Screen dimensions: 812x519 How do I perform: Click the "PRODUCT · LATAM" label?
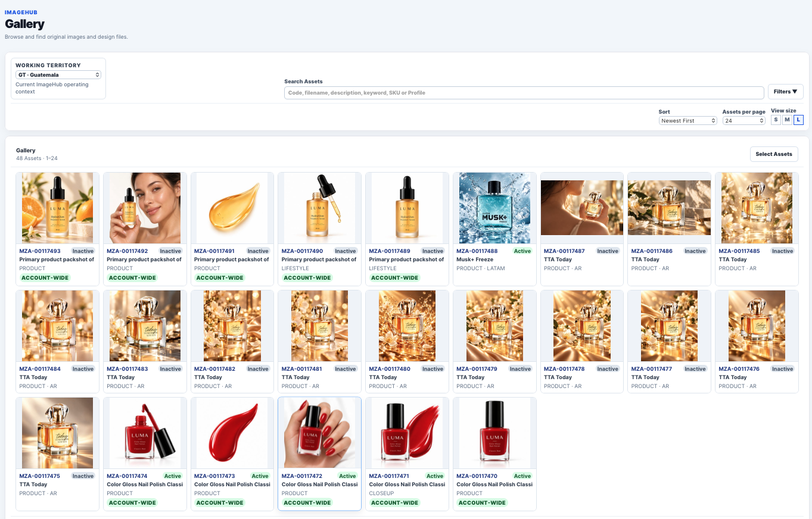click(x=481, y=268)
